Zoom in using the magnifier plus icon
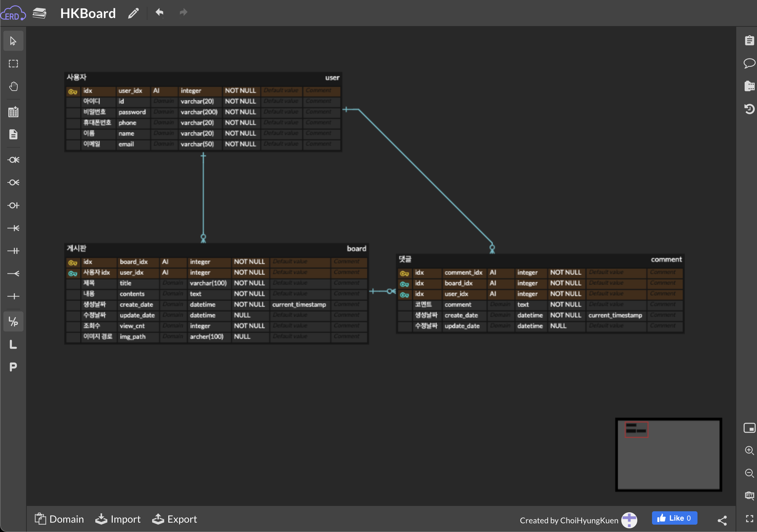Screen dimensions: 757x532 749,450
